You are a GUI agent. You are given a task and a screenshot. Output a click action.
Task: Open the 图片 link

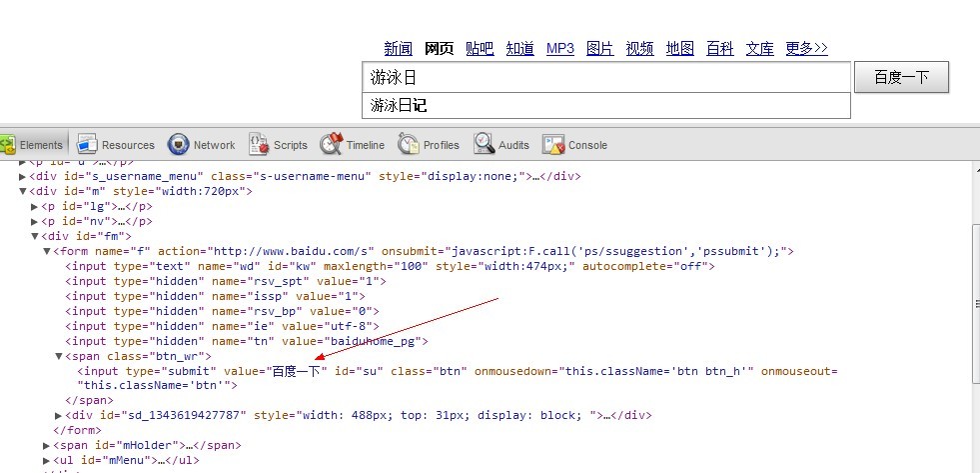pyautogui.click(x=600, y=48)
